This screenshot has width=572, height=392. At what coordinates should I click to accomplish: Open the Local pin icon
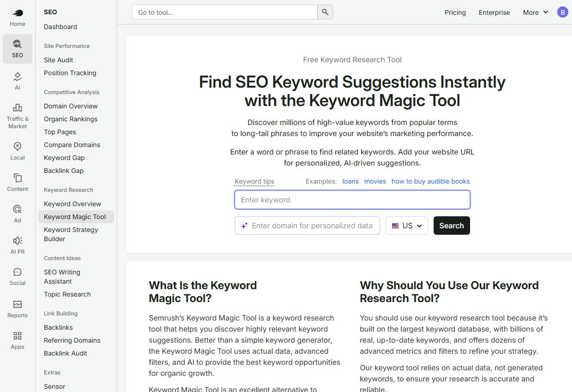click(18, 147)
